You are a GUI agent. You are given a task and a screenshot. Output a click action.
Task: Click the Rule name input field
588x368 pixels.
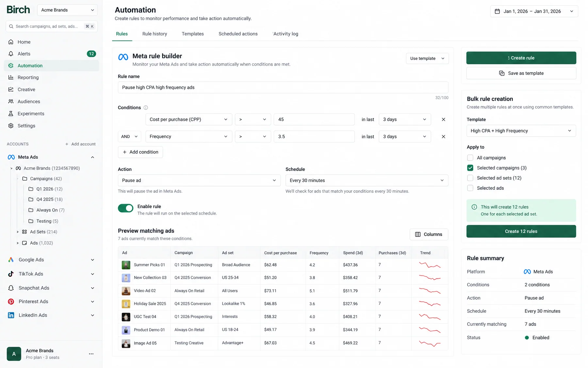point(283,87)
